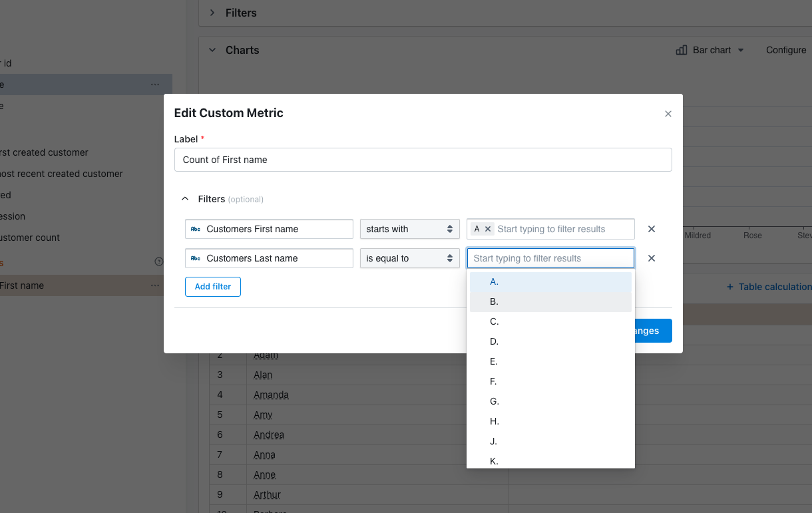This screenshot has height=513, width=812.
Task: Click the Abc icon in Customers Last name field
Action: point(196,258)
